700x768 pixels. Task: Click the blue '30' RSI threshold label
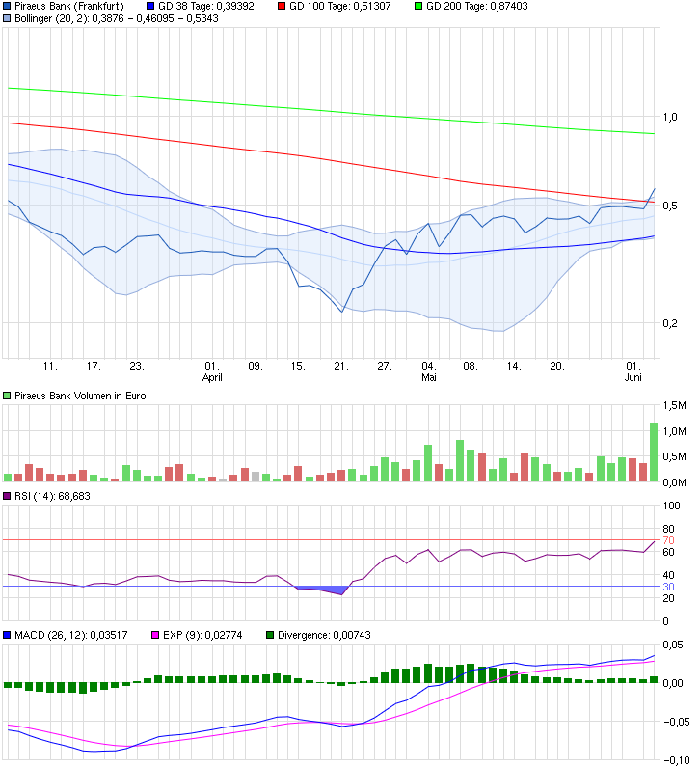[668, 587]
